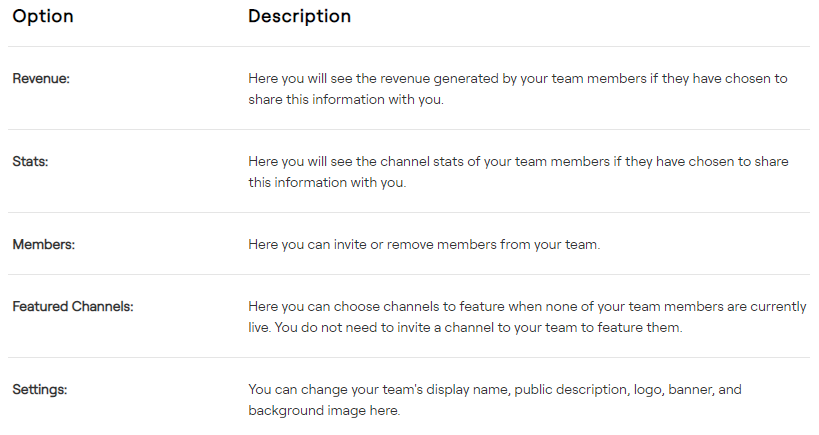Image resolution: width=819 pixels, height=435 pixels.
Task: Click the Option column header
Action: 43,17
